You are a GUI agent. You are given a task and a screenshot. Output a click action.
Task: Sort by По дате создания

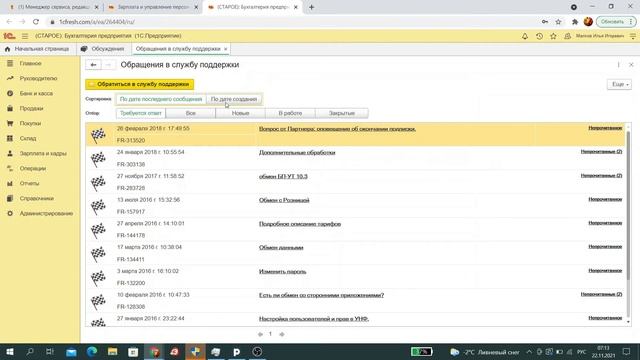tap(234, 99)
